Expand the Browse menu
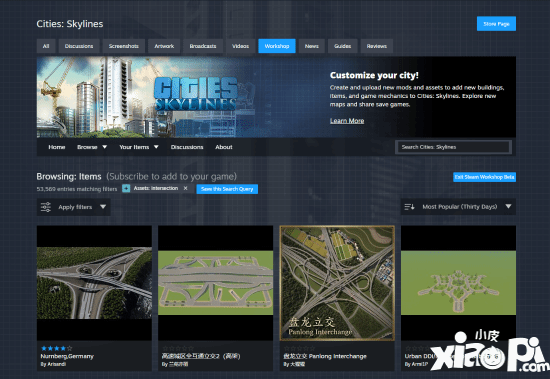Image resolution: width=550 pixels, height=379 pixels. tap(92, 147)
